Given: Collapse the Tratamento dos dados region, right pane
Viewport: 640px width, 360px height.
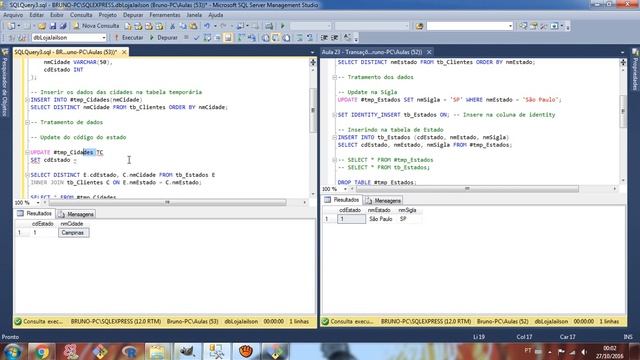Looking at the screenshot, I should pyautogui.click(x=334, y=77).
